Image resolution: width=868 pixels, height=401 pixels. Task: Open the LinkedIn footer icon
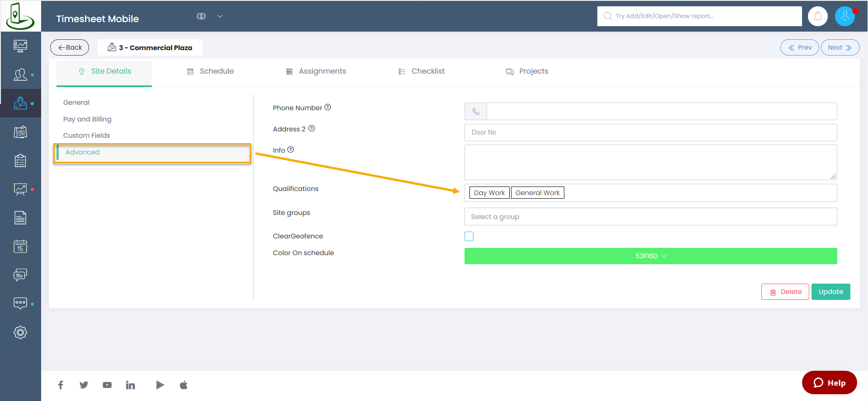(131, 385)
